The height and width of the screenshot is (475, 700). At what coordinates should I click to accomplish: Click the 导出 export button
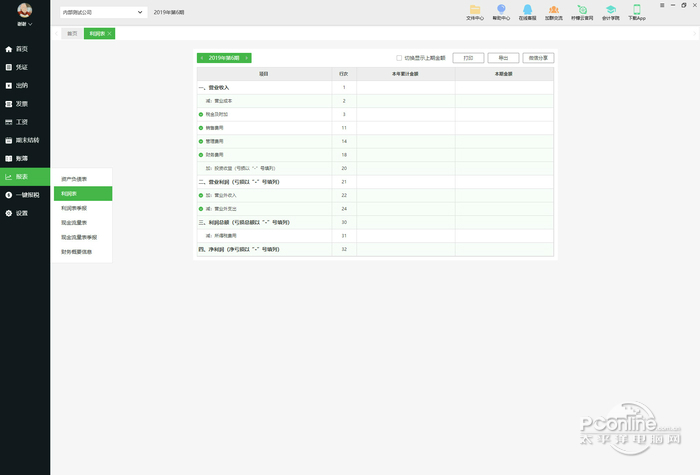(503, 58)
